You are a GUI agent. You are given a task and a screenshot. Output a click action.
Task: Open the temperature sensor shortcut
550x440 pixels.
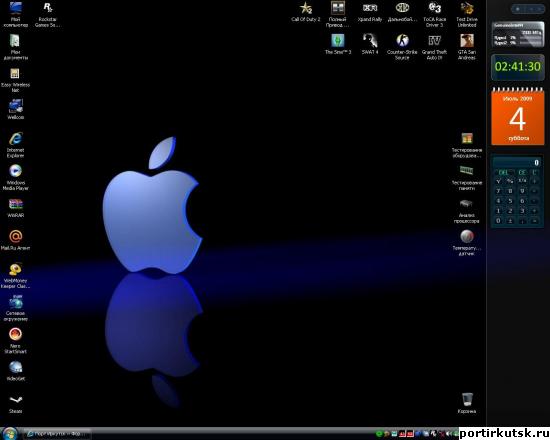coord(467,243)
